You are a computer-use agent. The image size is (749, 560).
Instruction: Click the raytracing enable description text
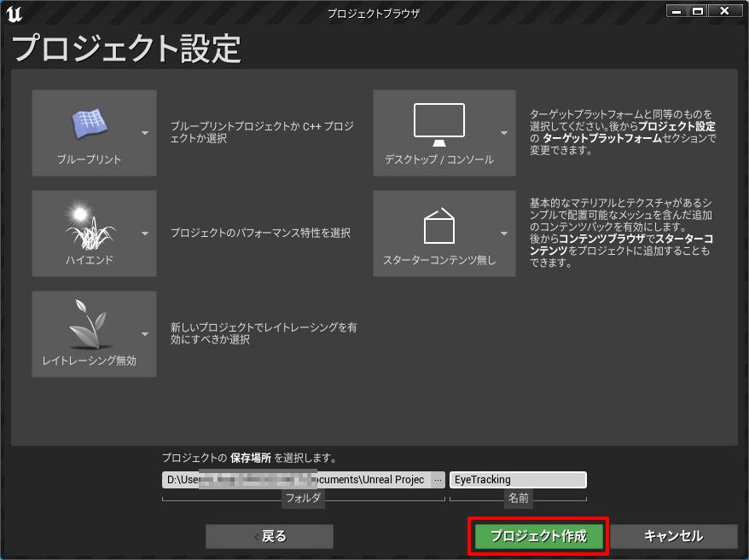pos(264,333)
